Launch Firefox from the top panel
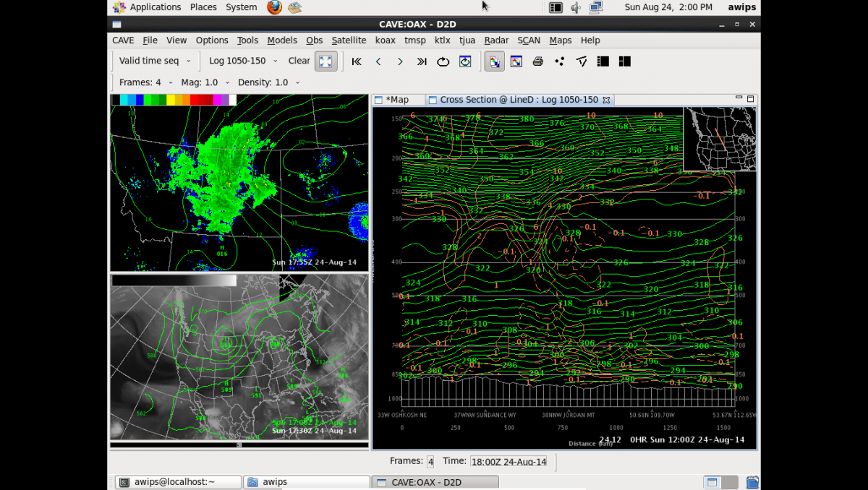868x490 pixels. 275,7
